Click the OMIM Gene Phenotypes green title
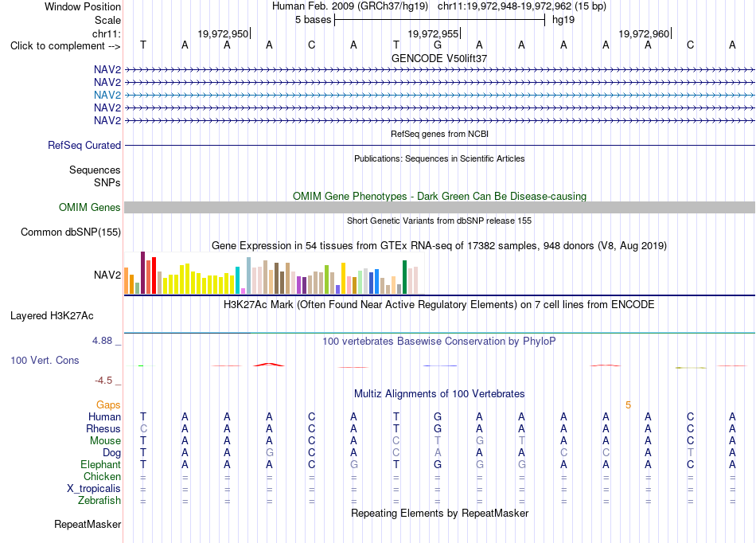Screen dimensions: 756x543 [439, 197]
